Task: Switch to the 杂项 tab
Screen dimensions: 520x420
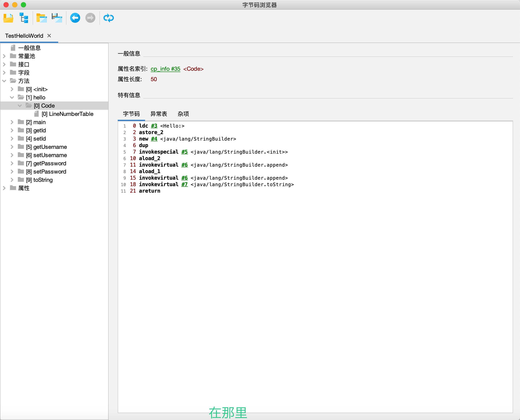Action: 183,114
